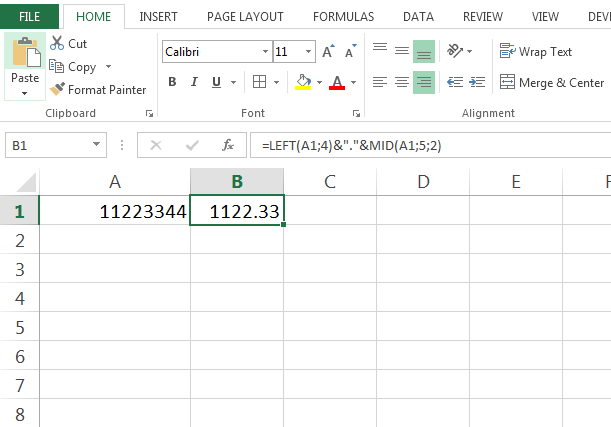The width and height of the screenshot is (611, 427).
Task: Center text horizontally icon
Action: 402,82
